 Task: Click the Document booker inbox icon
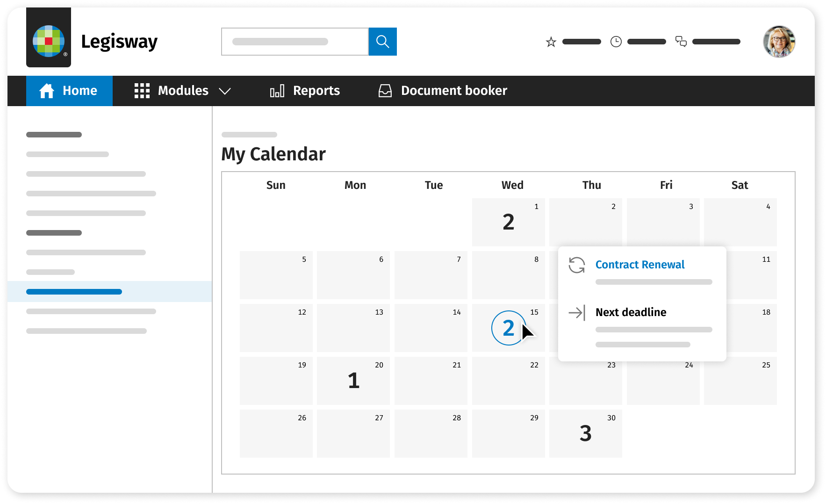(385, 91)
